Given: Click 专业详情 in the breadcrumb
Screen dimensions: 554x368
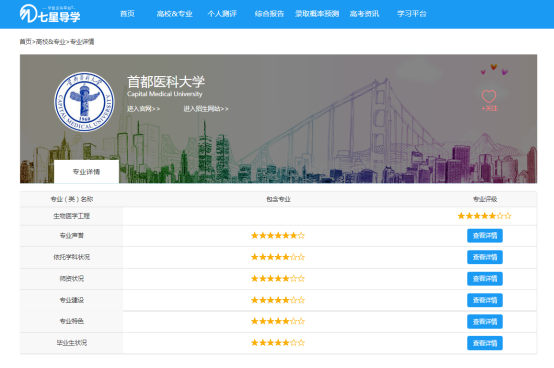Looking at the screenshot, I should 82,42.
